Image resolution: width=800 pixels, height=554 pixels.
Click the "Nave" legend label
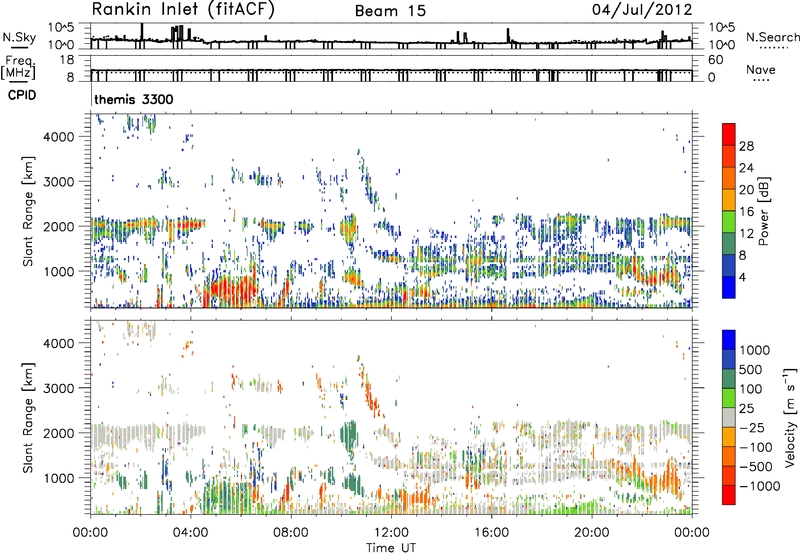tap(761, 69)
